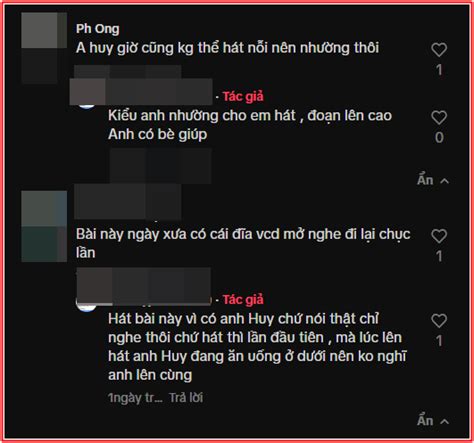Click the zero like count of first reply
This screenshot has width=474, height=443.
click(x=439, y=137)
